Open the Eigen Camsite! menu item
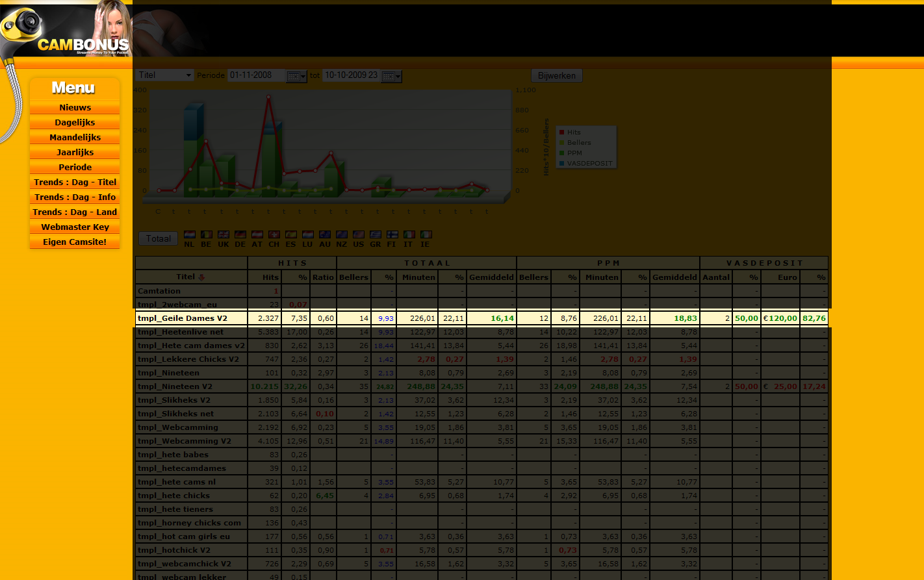924x580 pixels. tap(75, 242)
